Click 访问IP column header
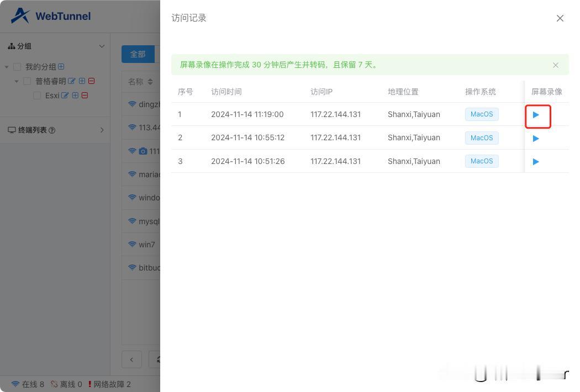Viewport: 580px width, 392px height. pyautogui.click(x=321, y=92)
